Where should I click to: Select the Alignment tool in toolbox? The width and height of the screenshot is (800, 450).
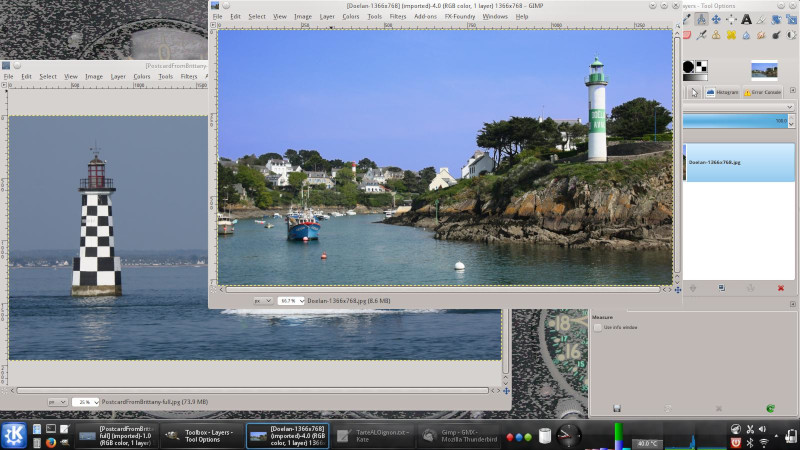(x=731, y=19)
